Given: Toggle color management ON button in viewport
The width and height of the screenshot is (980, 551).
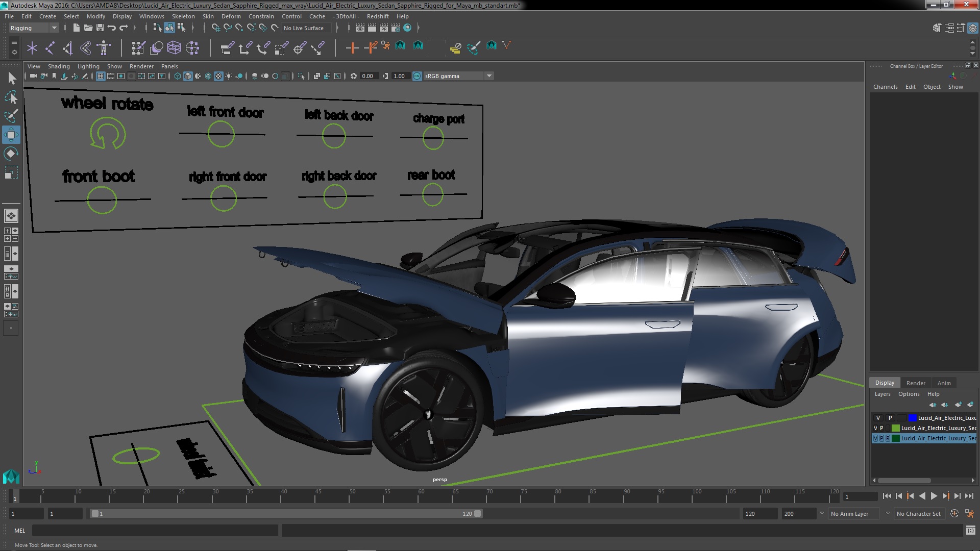Looking at the screenshot, I should click(x=417, y=76).
